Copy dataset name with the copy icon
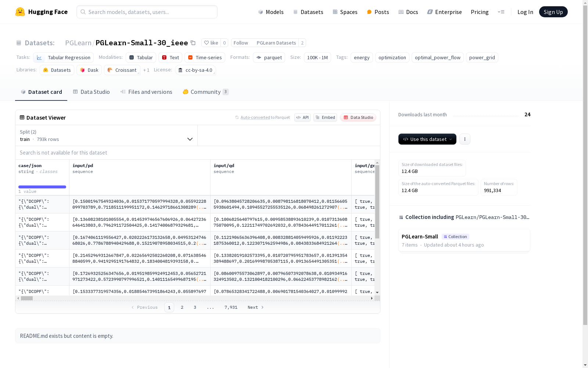The width and height of the screenshot is (588, 368). pos(193,43)
